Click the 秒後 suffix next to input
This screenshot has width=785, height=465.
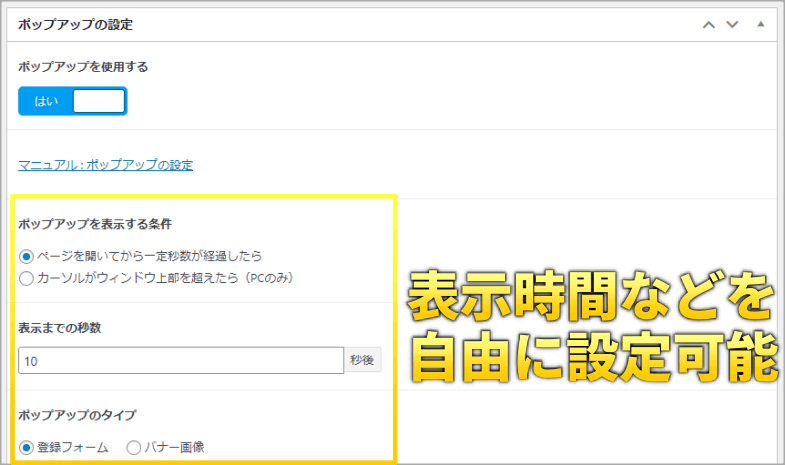(x=362, y=360)
